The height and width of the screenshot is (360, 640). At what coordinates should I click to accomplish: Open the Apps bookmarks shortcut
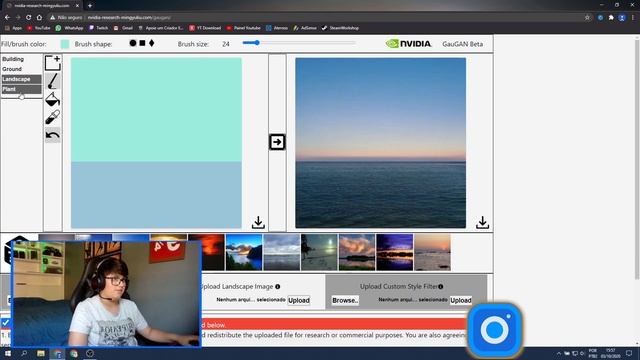pyautogui.click(x=14, y=28)
